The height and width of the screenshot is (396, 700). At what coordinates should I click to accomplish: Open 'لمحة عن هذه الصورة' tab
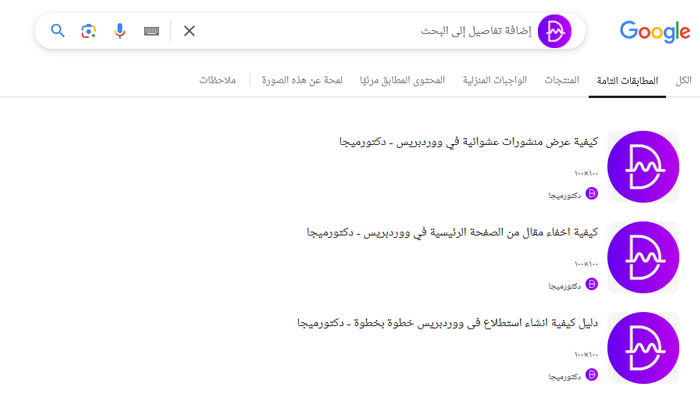302,80
